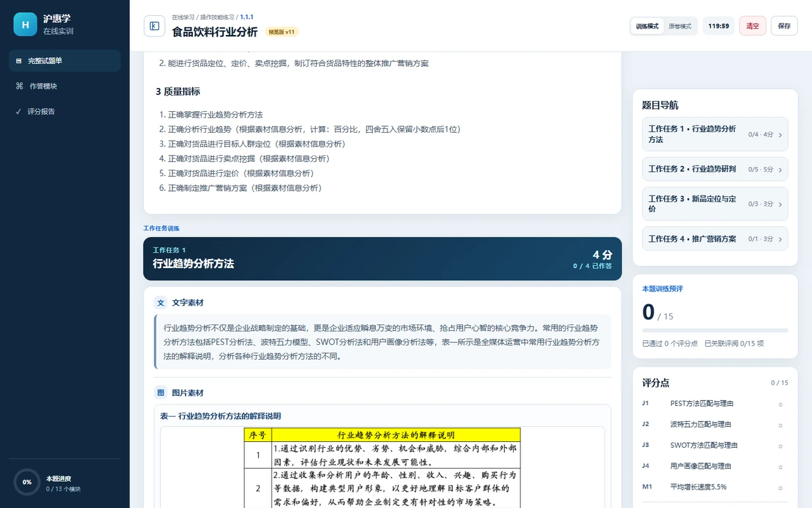Click the 评分报告 checkmark icon in sidebar
Viewport: 812px width, 508px height.
(x=18, y=112)
